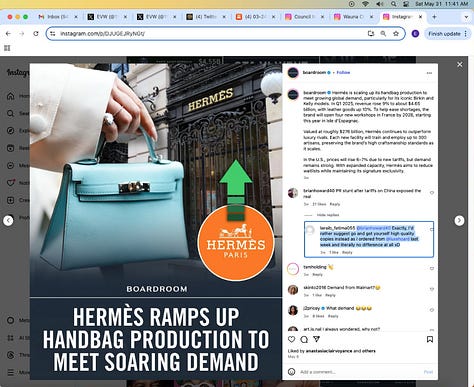Open Threads icon in the sidebar
Viewport: 474px width, 387px height.
pyautogui.click(x=11, y=355)
